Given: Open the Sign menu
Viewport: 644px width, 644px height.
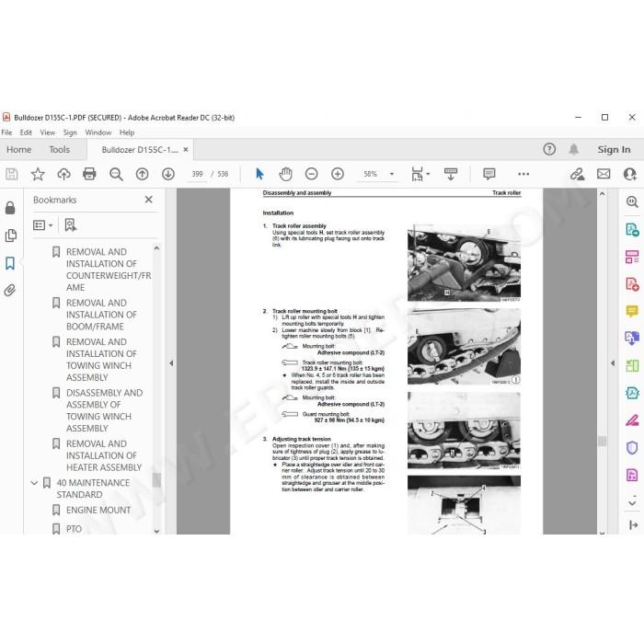Looking at the screenshot, I should tap(70, 132).
